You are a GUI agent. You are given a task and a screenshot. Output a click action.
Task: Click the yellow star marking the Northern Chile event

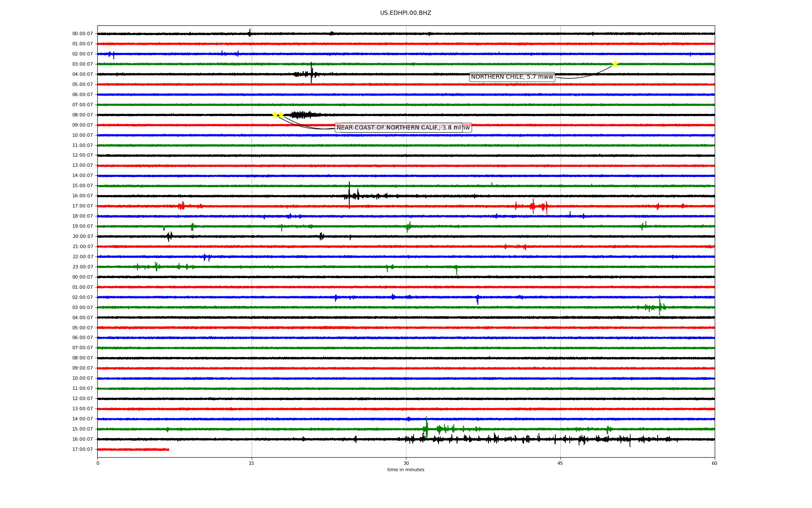[615, 64]
